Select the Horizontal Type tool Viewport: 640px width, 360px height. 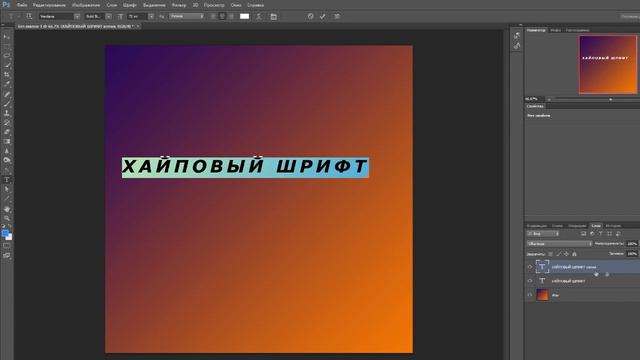click(x=7, y=180)
